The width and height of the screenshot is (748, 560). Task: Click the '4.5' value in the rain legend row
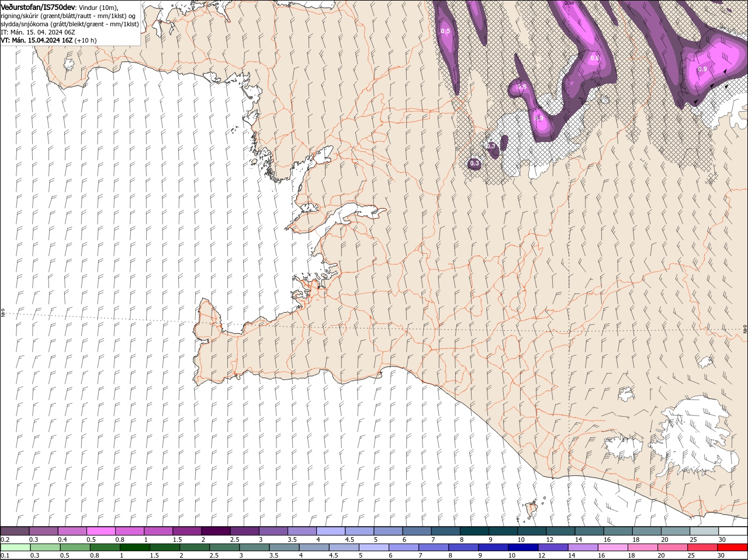coord(334,555)
